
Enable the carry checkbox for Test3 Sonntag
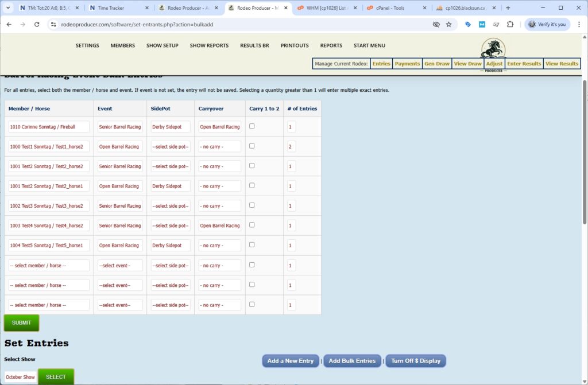click(252, 205)
